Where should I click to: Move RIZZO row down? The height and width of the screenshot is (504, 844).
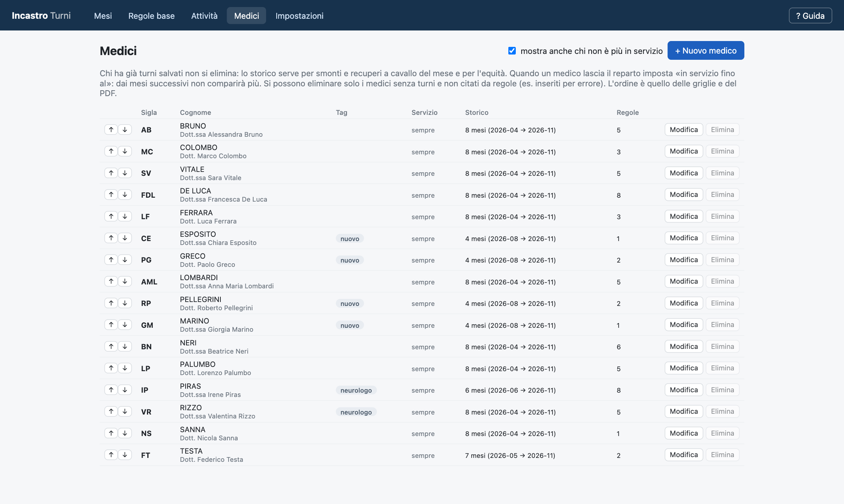(x=125, y=411)
